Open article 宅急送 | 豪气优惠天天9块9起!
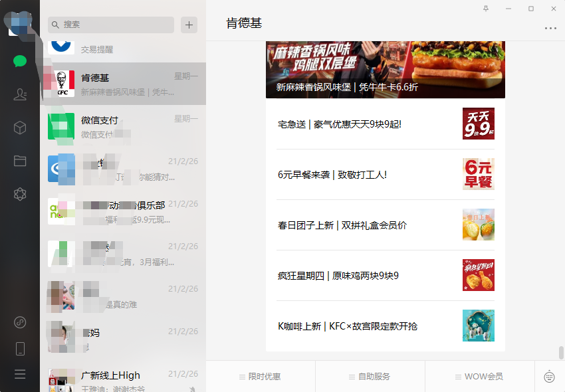Viewport: 565px width, 392px height. (385, 124)
